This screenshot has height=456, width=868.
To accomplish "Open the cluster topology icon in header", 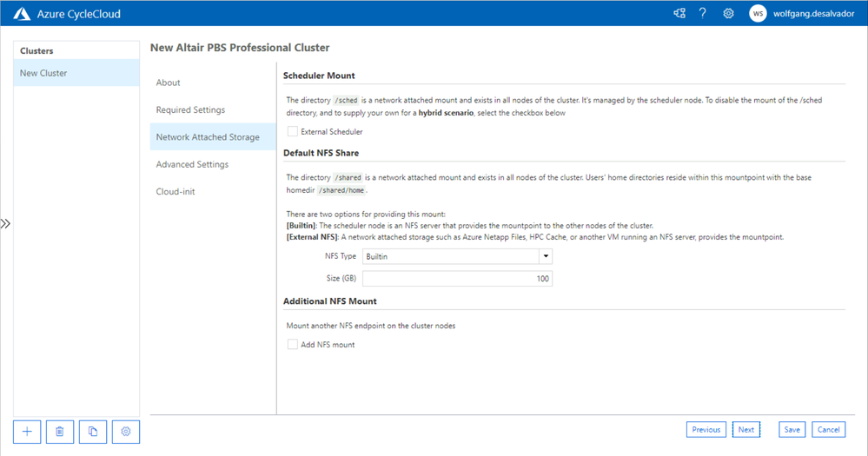I will (x=679, y=14).
